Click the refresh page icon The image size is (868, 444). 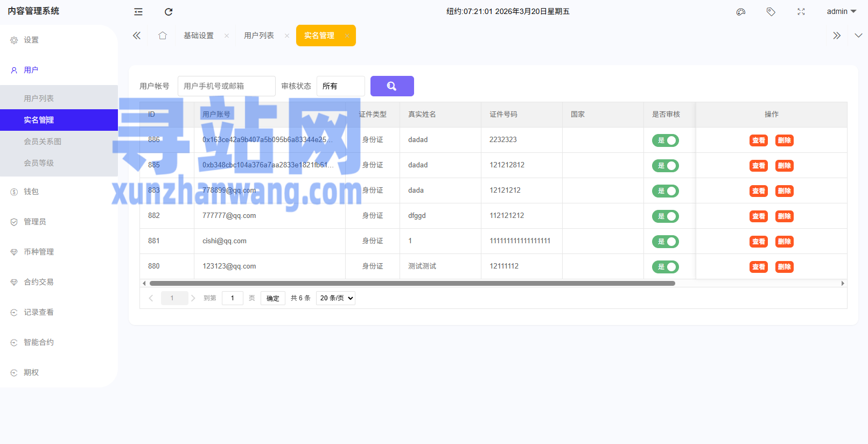(169, 12)
